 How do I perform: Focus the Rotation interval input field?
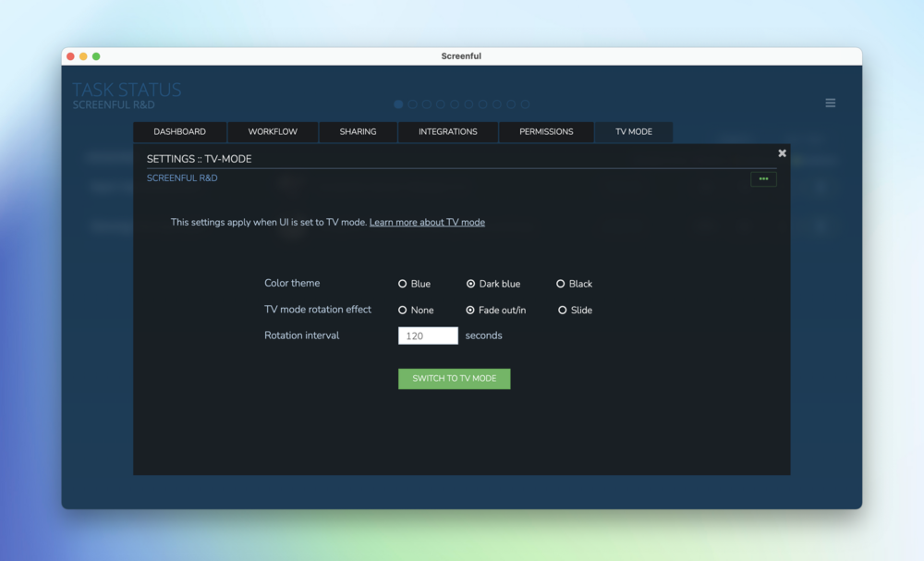pos(428,335)
